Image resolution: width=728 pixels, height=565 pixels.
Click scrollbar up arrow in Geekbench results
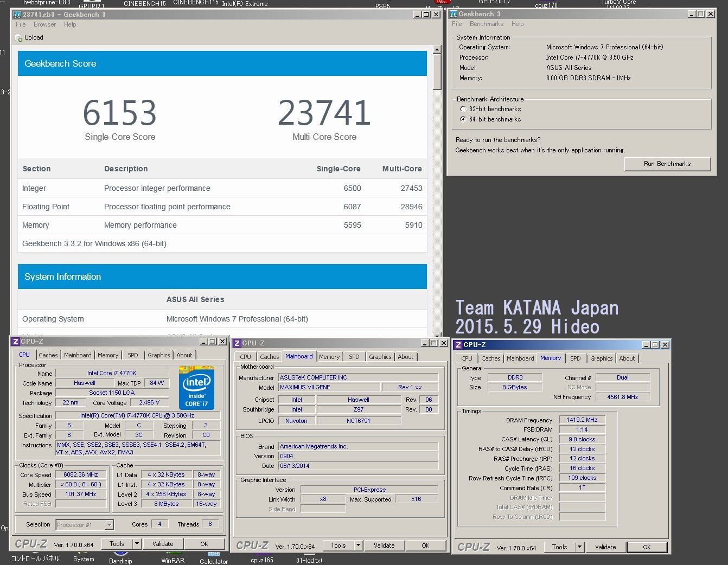tap(437, 50)
